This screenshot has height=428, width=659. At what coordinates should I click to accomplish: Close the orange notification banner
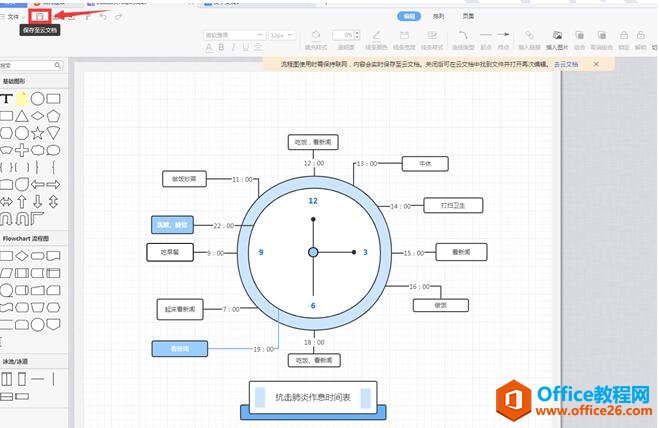pyautogui.click(x=596, y=64)
